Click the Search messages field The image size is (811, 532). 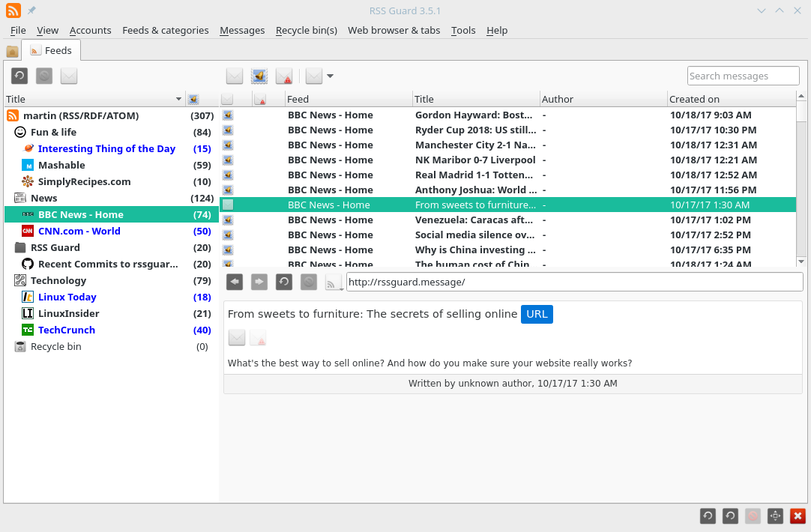pyautogui.click(x=743, y=76)
